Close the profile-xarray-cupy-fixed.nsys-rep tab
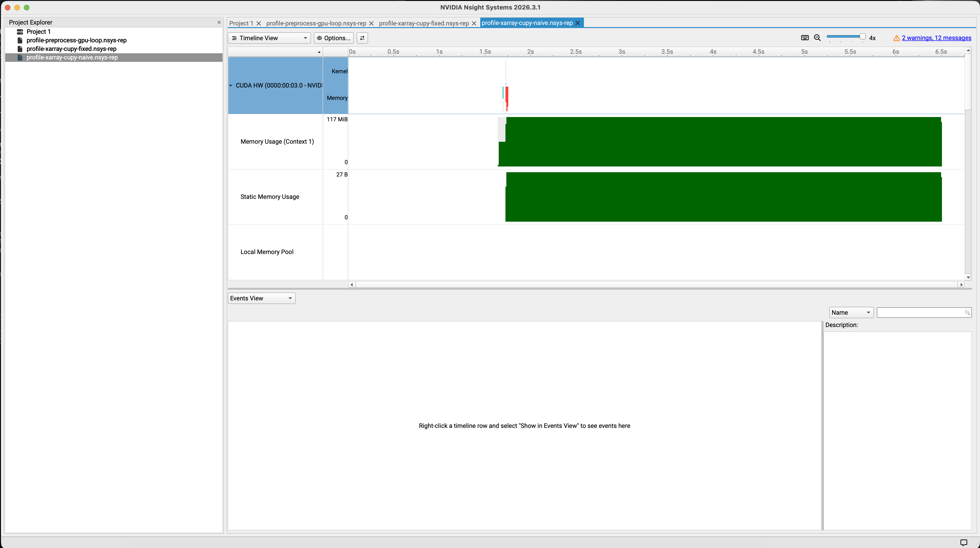 coord(474,23)
